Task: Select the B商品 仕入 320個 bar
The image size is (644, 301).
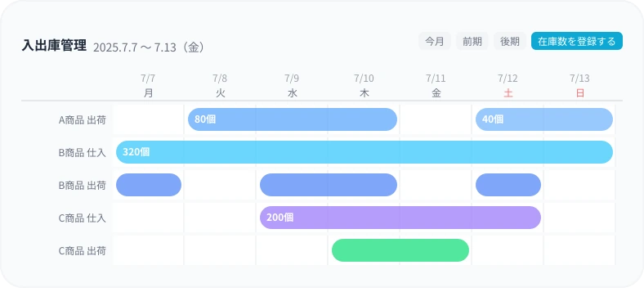Action: point(364,152)
